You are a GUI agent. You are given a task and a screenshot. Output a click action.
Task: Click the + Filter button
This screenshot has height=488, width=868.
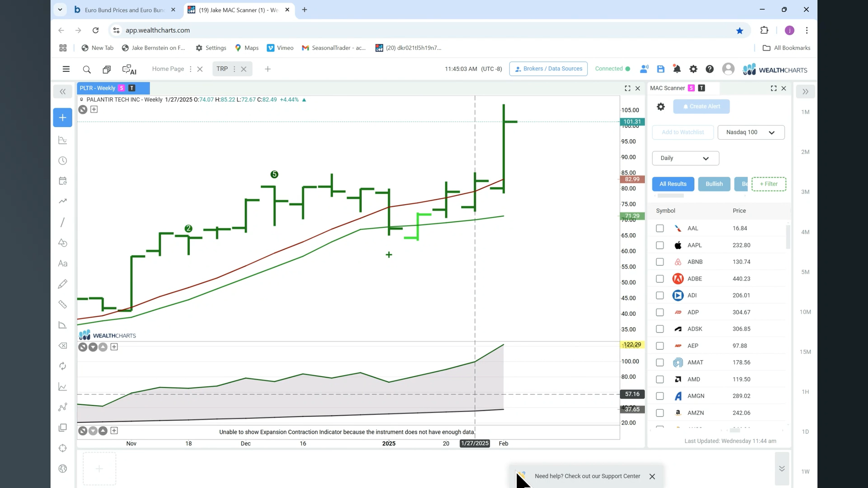click(769, 184)
